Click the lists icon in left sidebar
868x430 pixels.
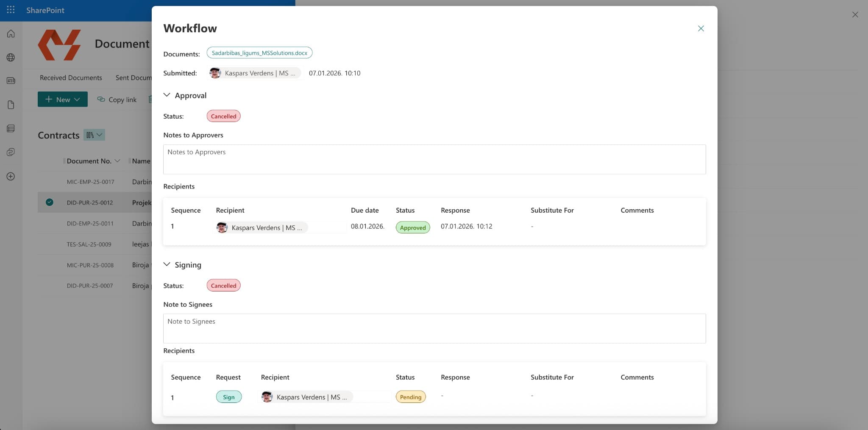tap(11, 128)
